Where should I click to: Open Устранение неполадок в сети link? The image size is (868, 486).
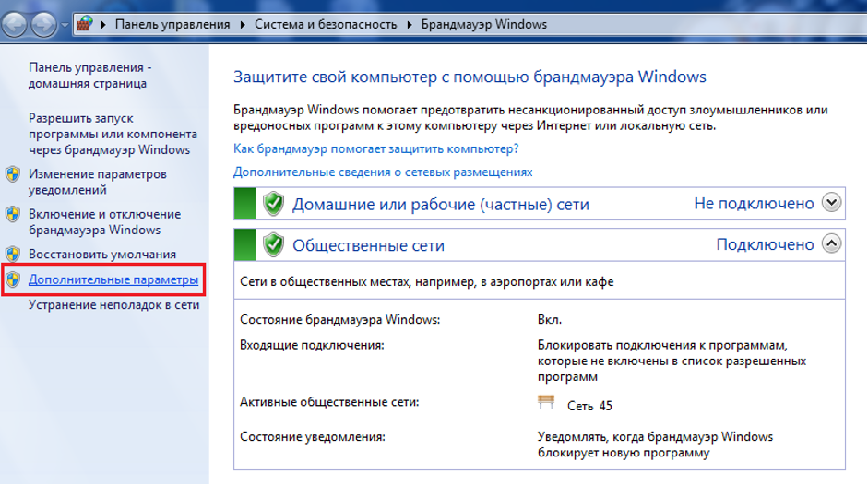point(113,304)
